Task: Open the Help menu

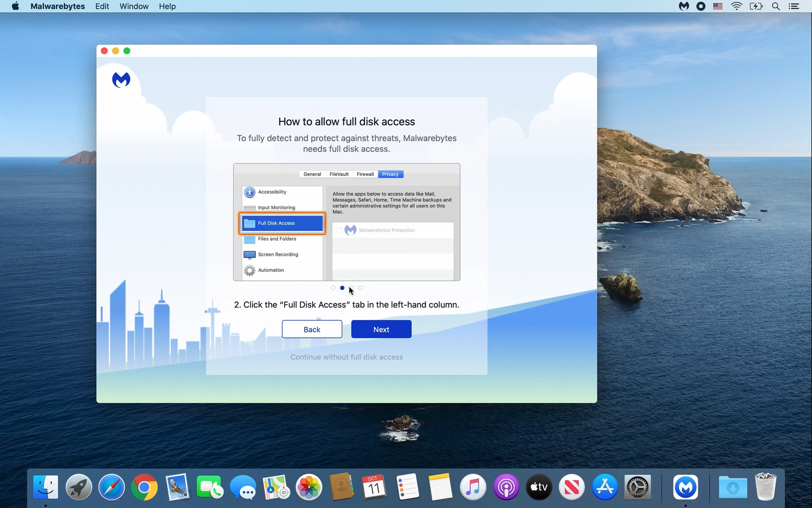Action: coord(167,6)
